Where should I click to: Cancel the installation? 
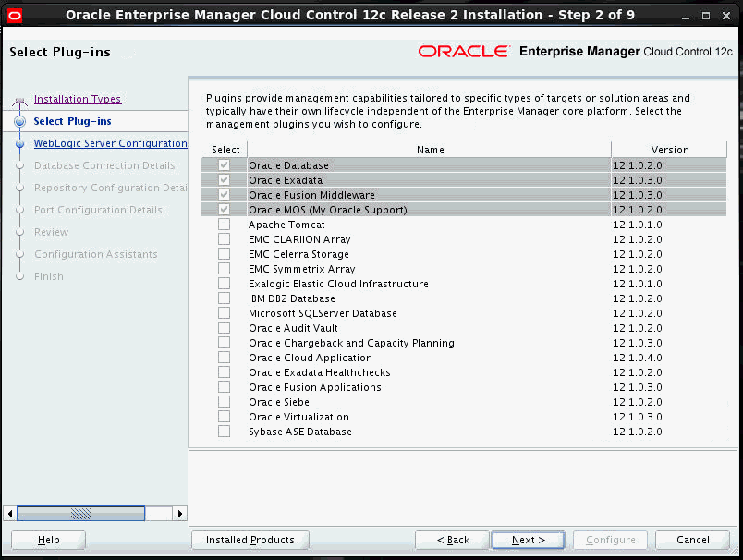tap(692, 540)
